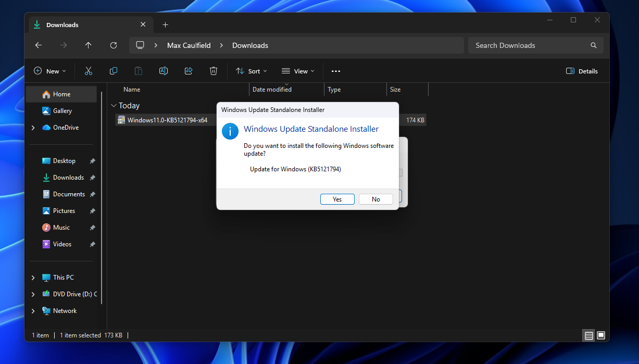Open Music in the sidebar
This screenshot has width=639, height=364.
pos(61,228)
